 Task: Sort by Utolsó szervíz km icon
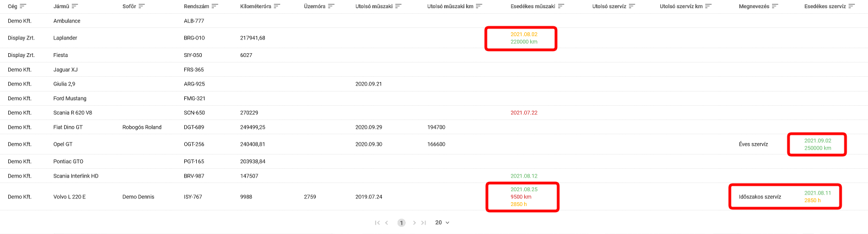coord(708,7)
